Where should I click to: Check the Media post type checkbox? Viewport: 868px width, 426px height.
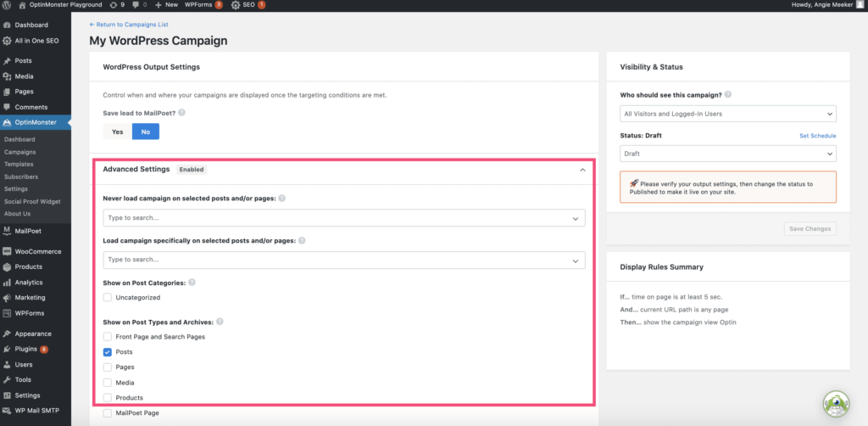pyautogui.click(x=108, y=382)
